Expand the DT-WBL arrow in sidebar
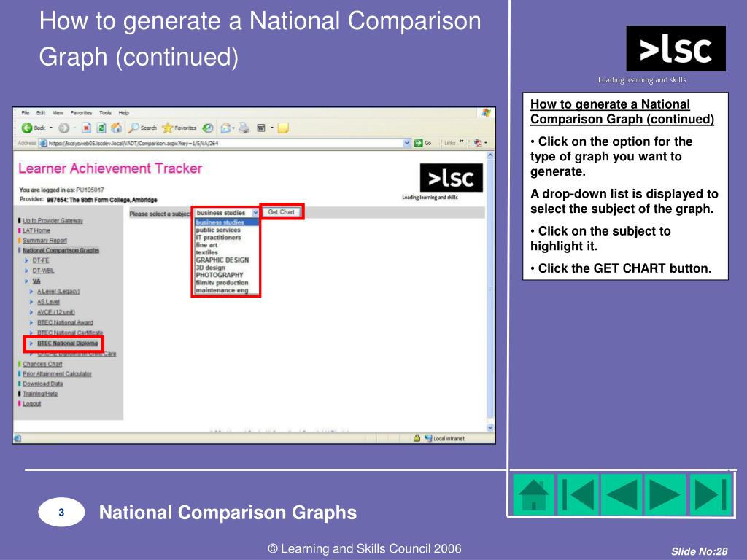 click(27, 271)
